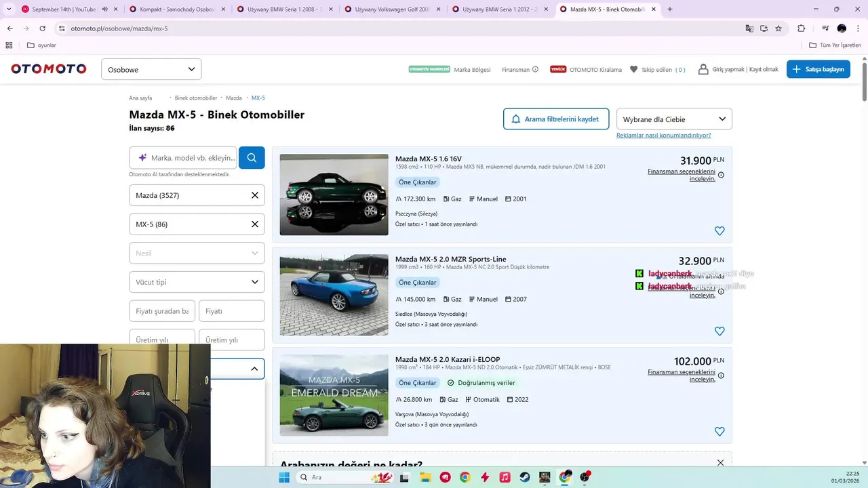This screenshot has height=488, width=868.
Task: Click the info icon beside the 31.900 PLN price
Action: (721, 175)
